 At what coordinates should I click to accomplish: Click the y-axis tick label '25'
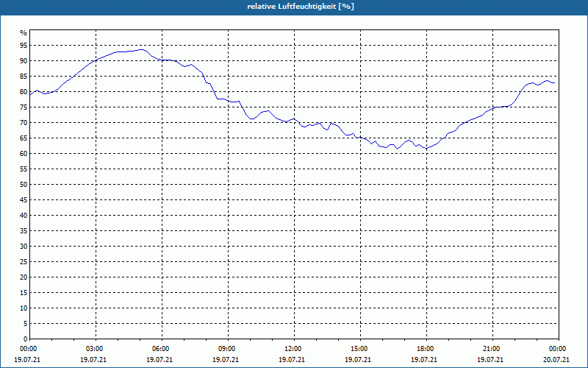24,262
